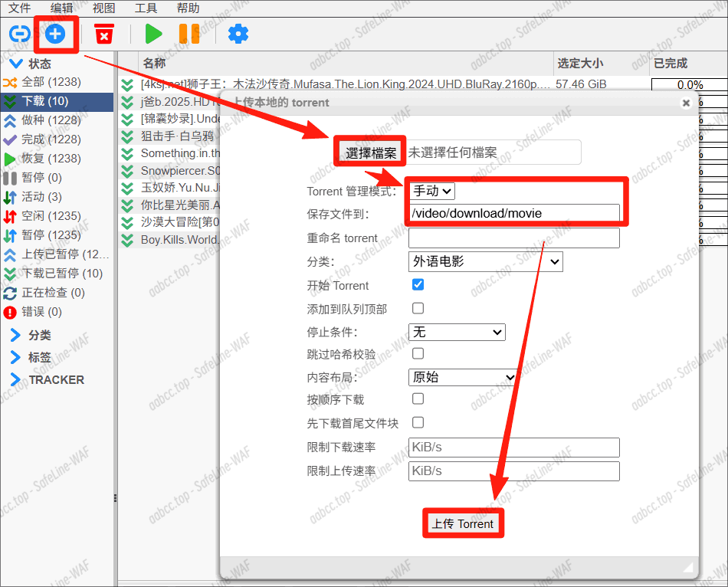
Task: Select the Mufasa Lion King torrent row
Action: pyautogui.click(x=345, y=84)
